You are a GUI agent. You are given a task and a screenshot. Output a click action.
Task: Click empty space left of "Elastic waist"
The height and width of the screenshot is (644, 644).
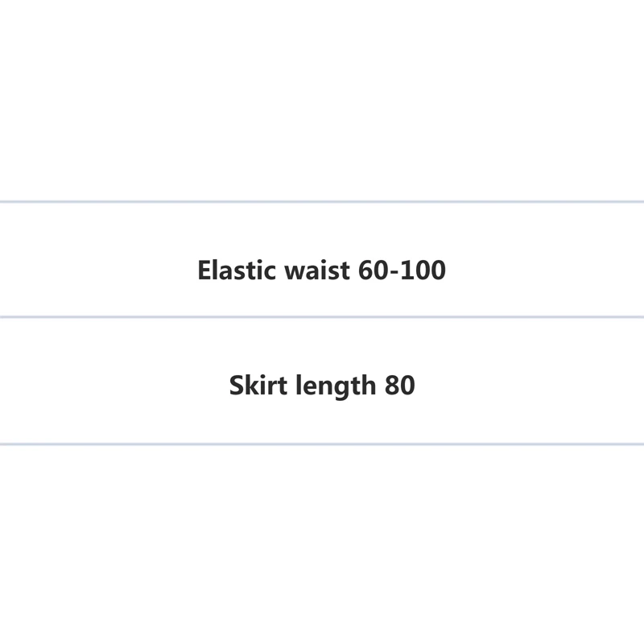pyautogui.click(x=97, y=270)
